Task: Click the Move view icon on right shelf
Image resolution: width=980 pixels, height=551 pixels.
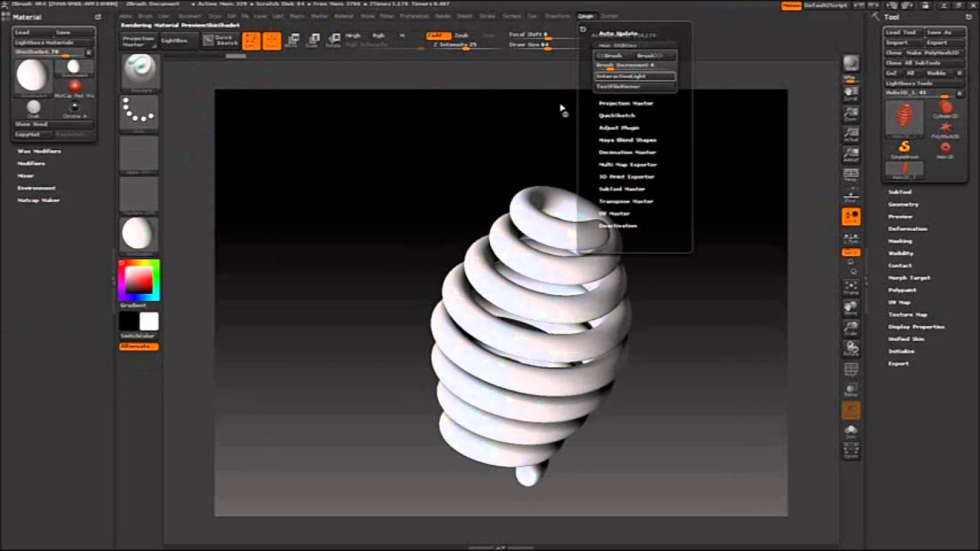Action: tap(851, 308)
